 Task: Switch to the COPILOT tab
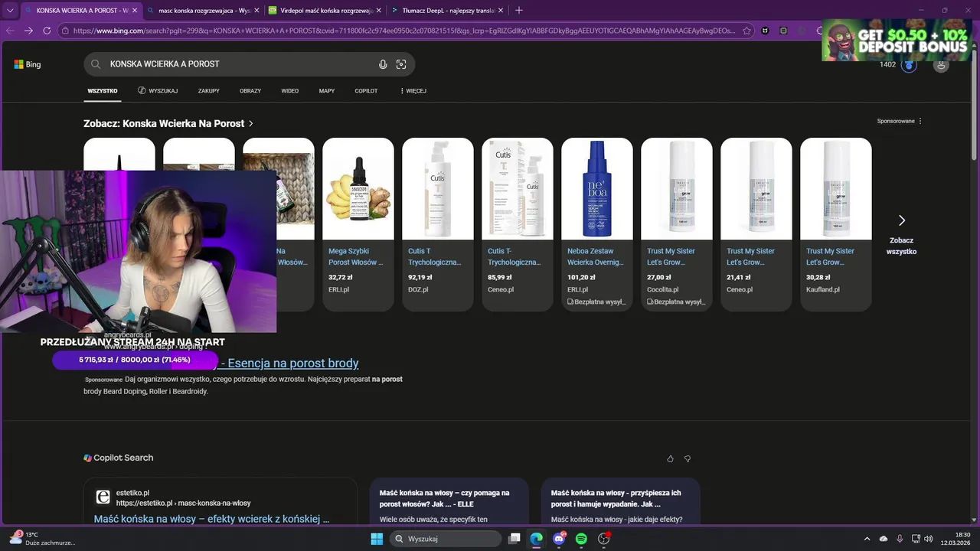point(366,91)
